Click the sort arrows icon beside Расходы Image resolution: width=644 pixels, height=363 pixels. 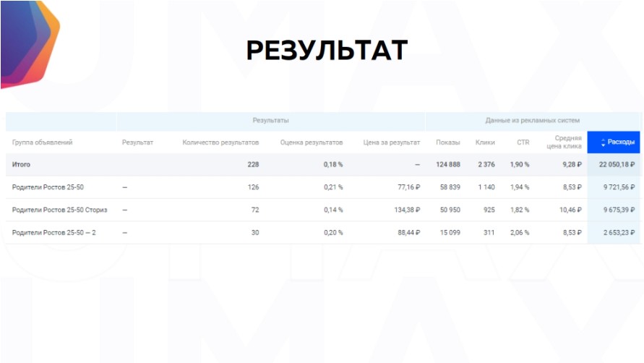point(604,142)
